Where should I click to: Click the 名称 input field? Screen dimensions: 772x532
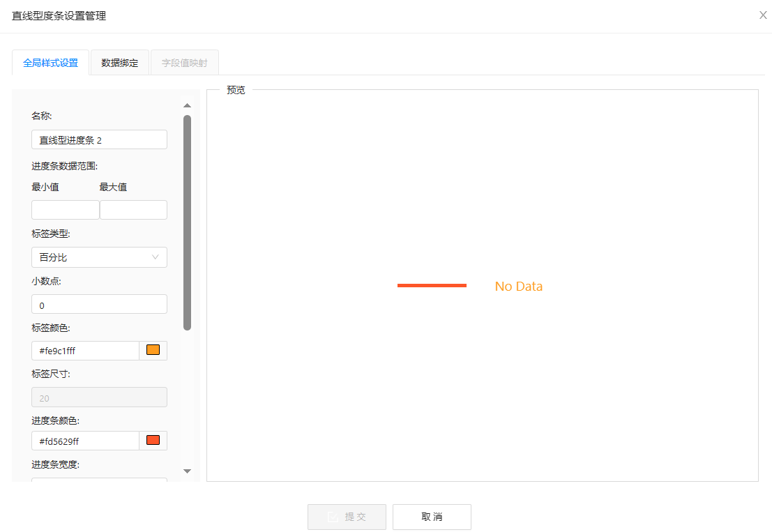[x=99, y=139]
